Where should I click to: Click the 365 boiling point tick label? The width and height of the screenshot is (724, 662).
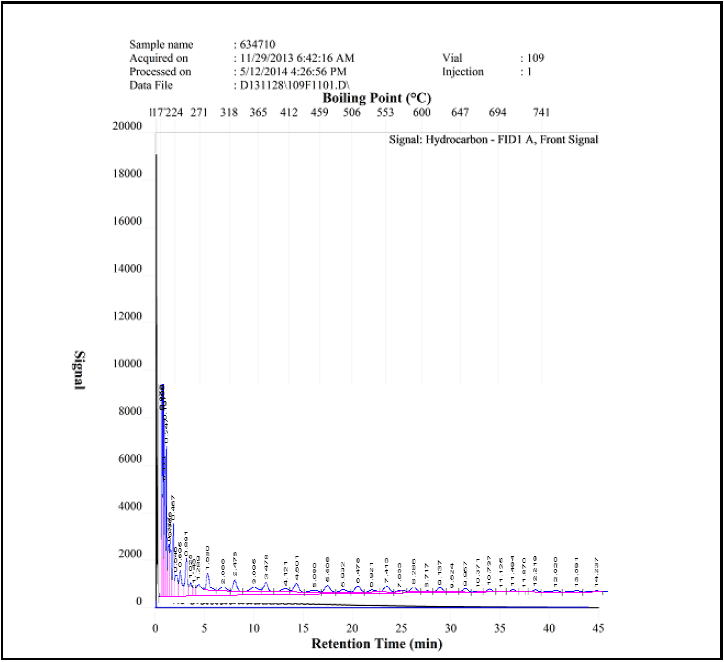258,112
